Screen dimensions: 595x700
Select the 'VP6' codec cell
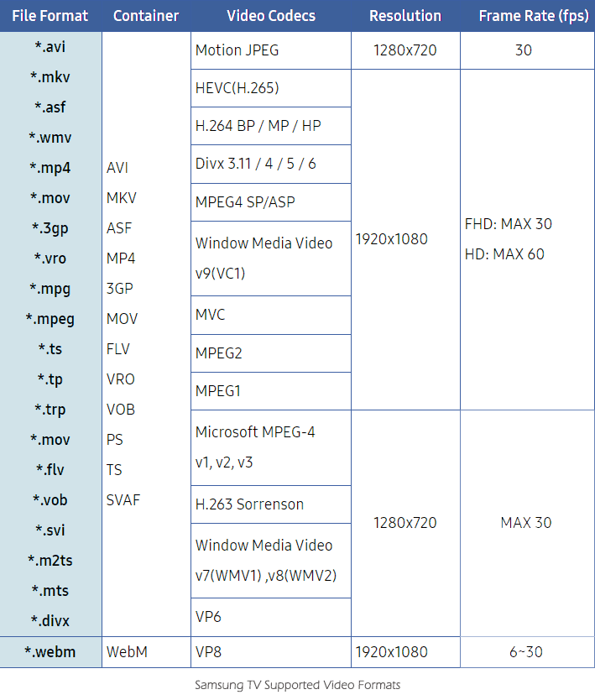click(x=271, y=618)
